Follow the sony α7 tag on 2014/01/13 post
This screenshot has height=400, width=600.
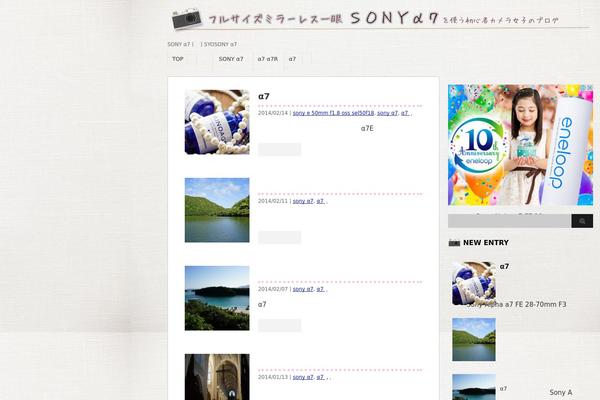click(x=303, y=377)
